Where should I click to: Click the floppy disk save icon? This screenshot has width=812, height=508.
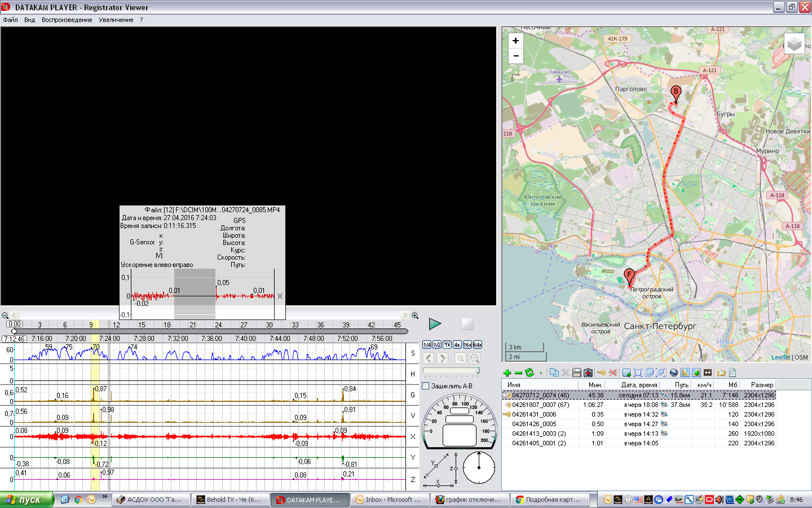[x=576, y=373]
